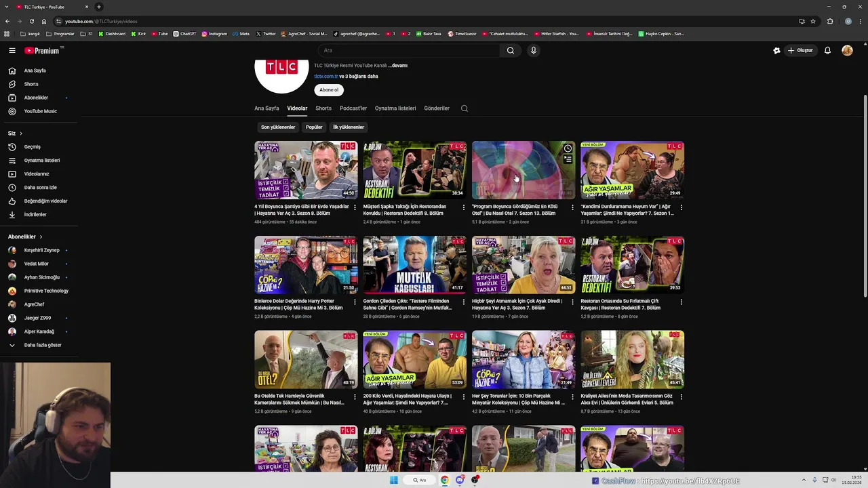The width and height of the screenshot is (868, 488).
Task: Select the İlk yüklenenler filter chip
Action: (349, 127)
